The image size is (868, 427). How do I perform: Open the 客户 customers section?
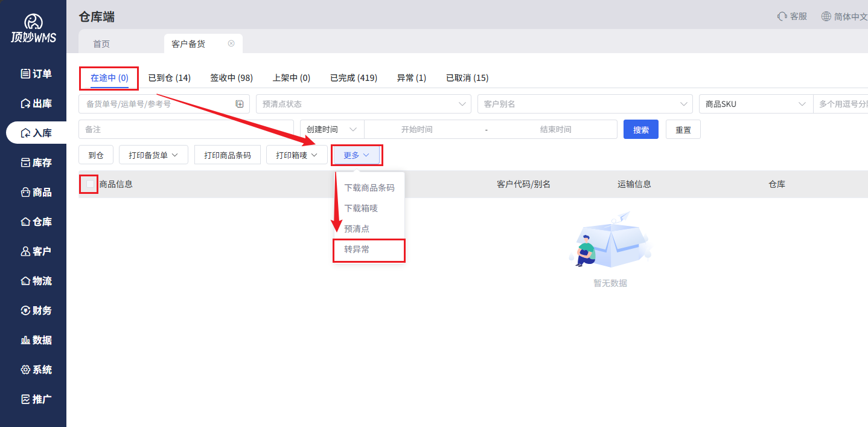click(x=36, y=251)
